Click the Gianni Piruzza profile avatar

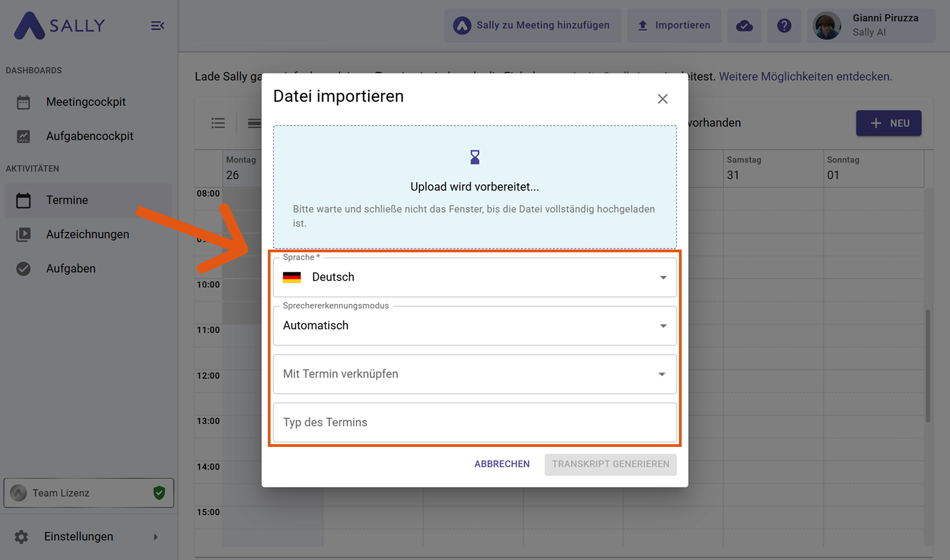point(827,26)
